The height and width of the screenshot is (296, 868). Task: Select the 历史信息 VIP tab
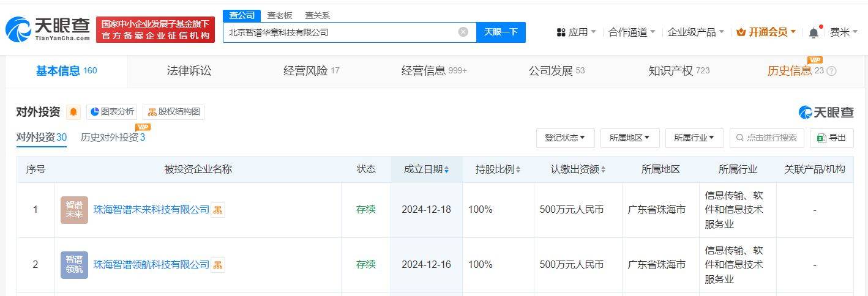[796, 71]
